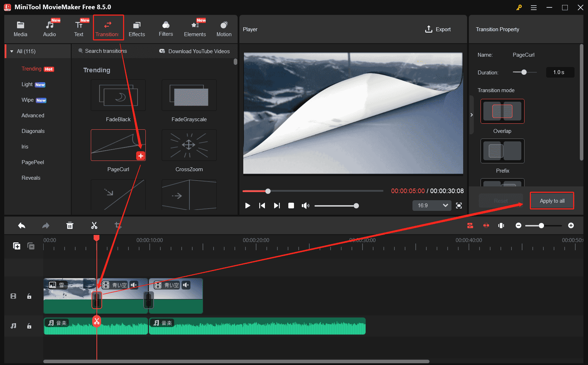Open the Effects panel
The image size is (588, 365).
point(137,28)
